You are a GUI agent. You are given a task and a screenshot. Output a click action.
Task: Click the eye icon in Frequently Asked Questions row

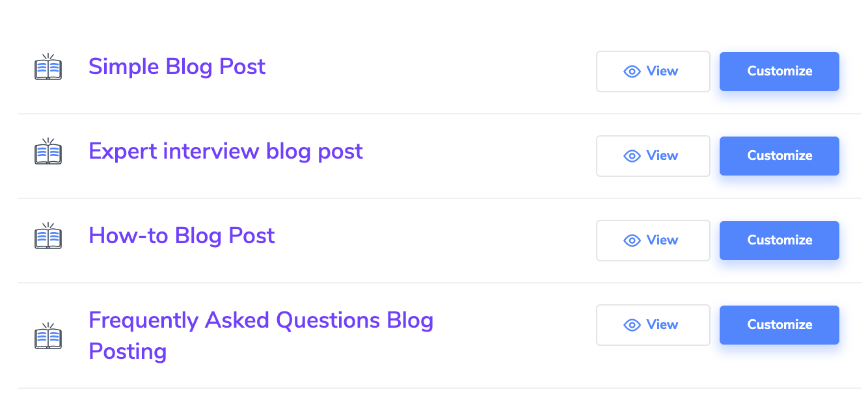tap(632, 325)
